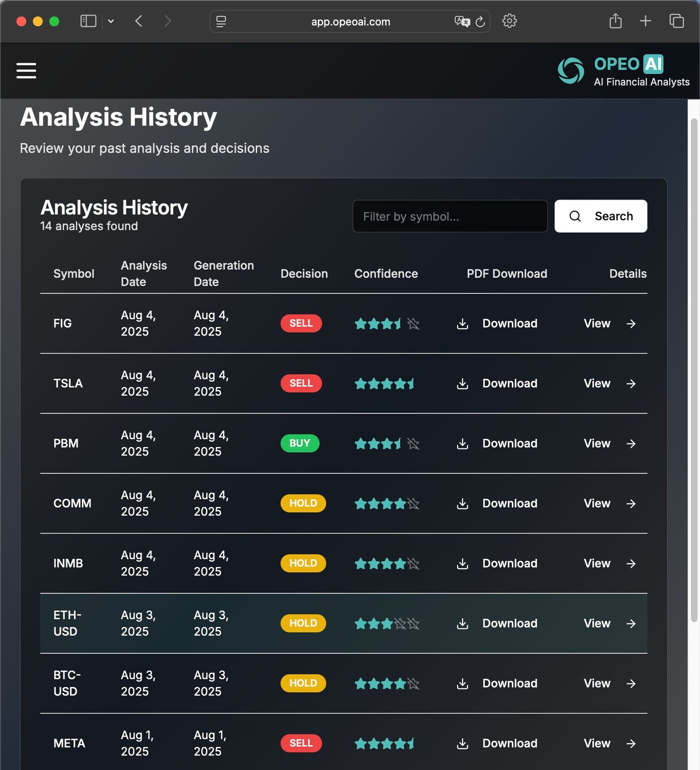Download the FIG analysis PDF
Viewport: 700px width, 770px height.
click(497, 323)
